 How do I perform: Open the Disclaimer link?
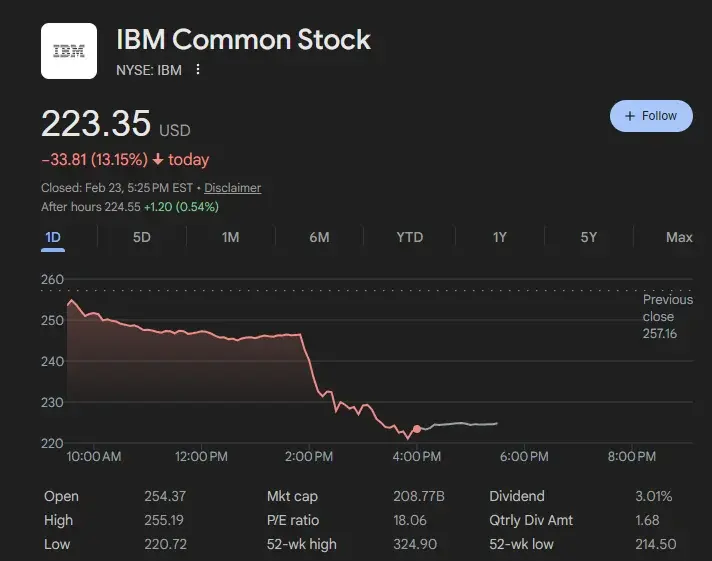(x=233, y=188)
